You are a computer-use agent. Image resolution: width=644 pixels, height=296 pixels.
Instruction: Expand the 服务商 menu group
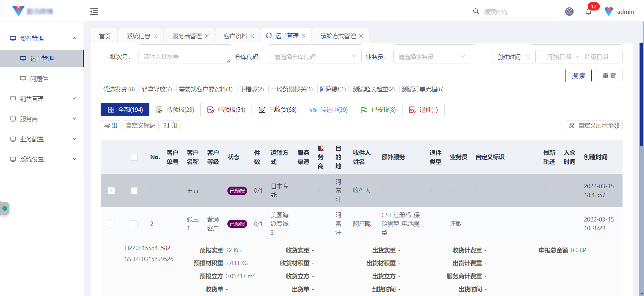tap(74, 119)
